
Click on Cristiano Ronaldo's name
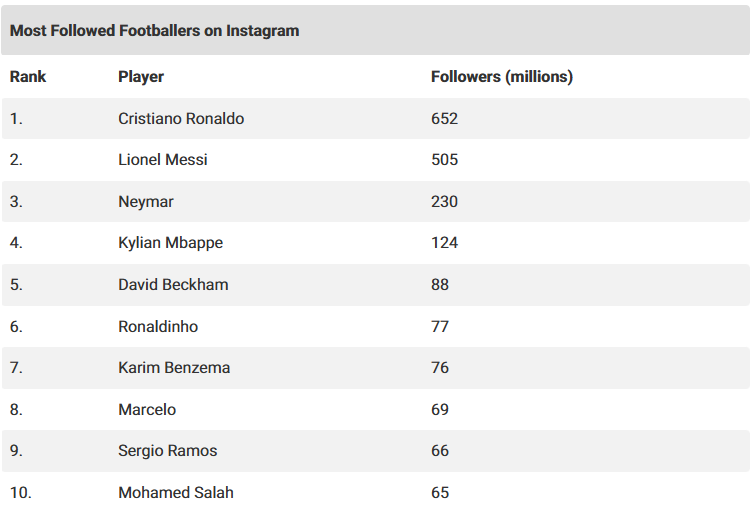tap(181, 119)
